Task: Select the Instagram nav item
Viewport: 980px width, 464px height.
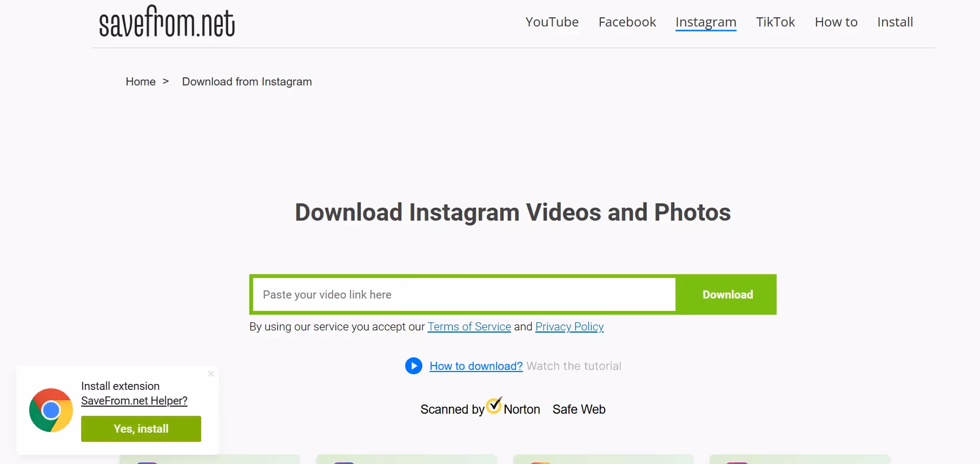Action: (x=706, y=22)
